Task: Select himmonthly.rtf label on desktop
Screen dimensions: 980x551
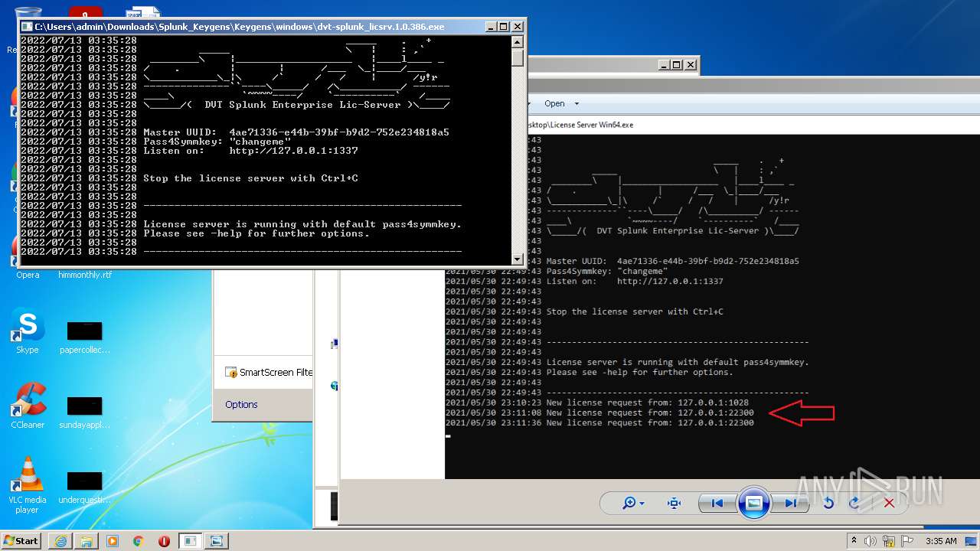Action: coord(85,275)
